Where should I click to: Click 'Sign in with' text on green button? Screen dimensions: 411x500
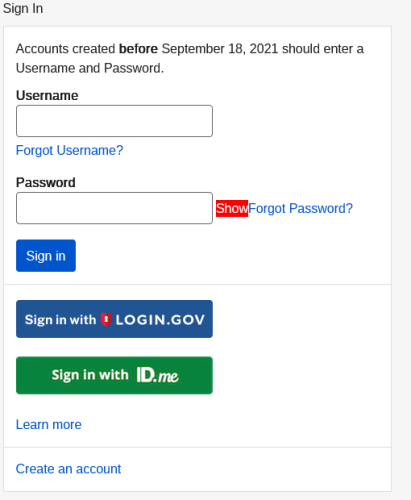(x=90, y=375)
